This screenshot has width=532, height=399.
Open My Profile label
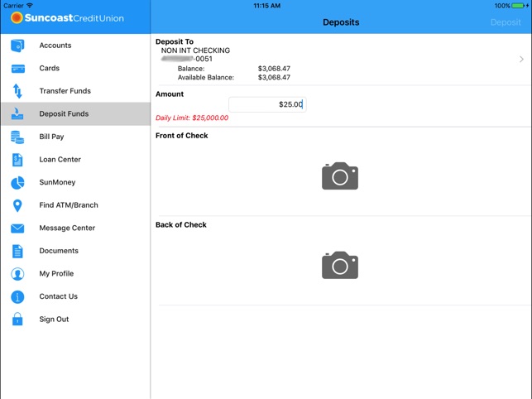click(56, 273)
